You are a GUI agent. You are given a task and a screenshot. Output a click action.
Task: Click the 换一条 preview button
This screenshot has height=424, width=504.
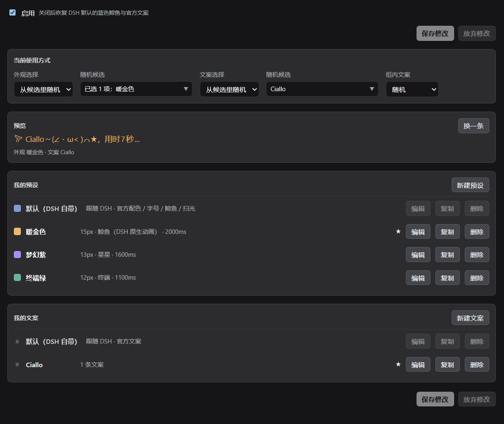pos(473,126)
